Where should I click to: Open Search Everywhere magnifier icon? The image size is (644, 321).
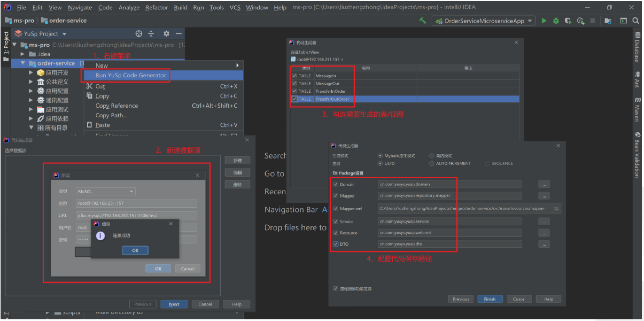[636, 21]
